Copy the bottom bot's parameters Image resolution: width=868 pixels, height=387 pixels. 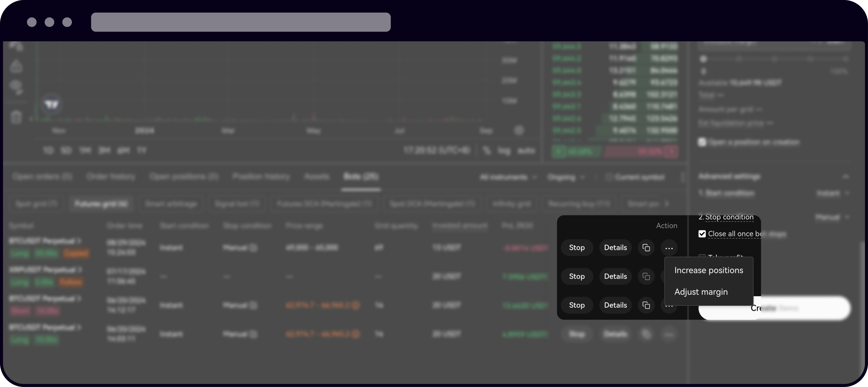pyautogui.click(x=646, y=334)
